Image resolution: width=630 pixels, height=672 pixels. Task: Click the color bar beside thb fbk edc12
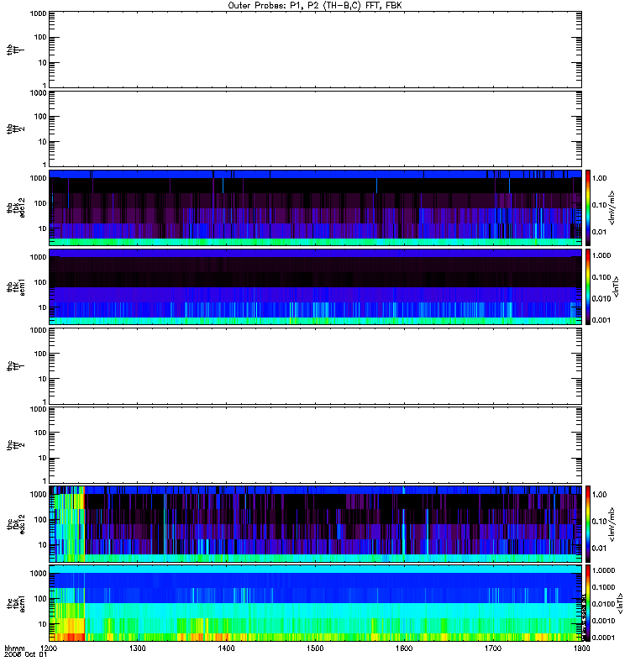[x=588, y=207]
